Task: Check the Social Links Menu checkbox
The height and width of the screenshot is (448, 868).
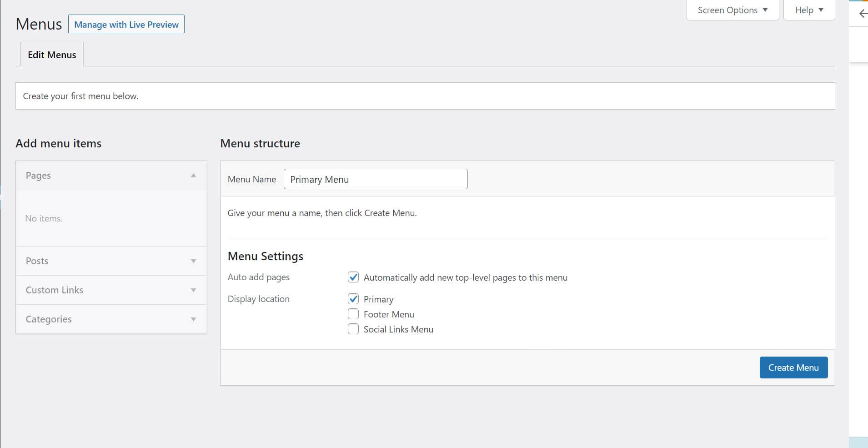Action: tap(353, 329)
